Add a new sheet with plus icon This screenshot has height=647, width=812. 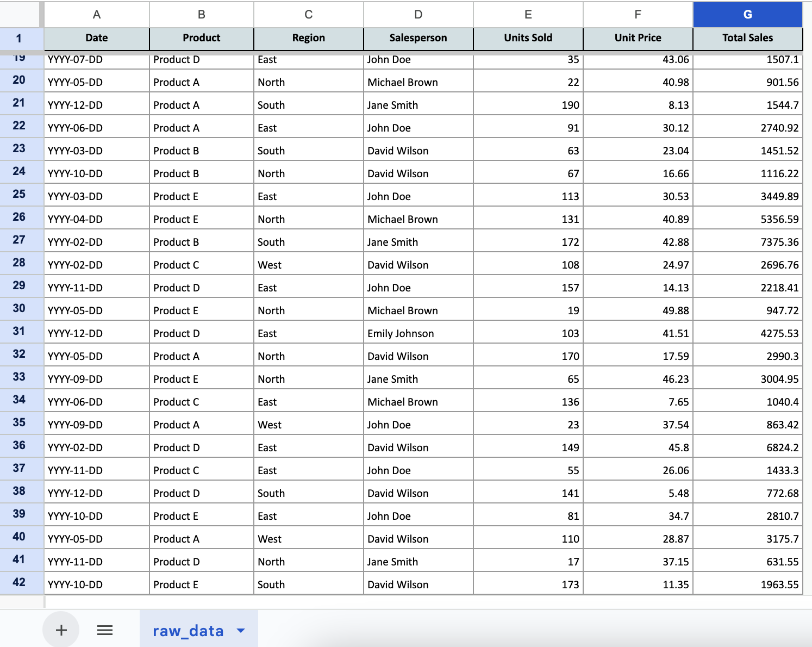[x=61, y=630]
